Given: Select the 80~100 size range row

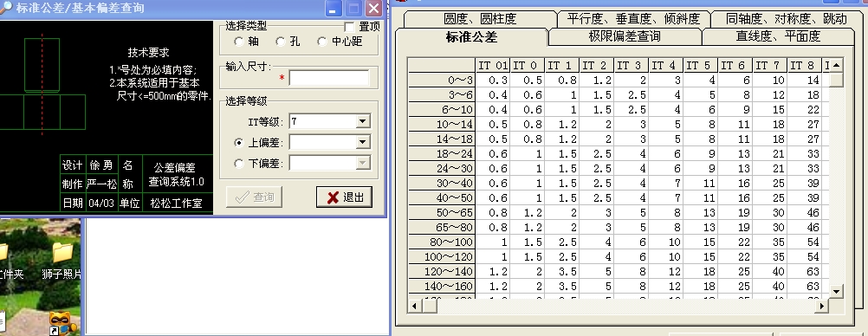Looking at the screenshot, I should (442, 242).
